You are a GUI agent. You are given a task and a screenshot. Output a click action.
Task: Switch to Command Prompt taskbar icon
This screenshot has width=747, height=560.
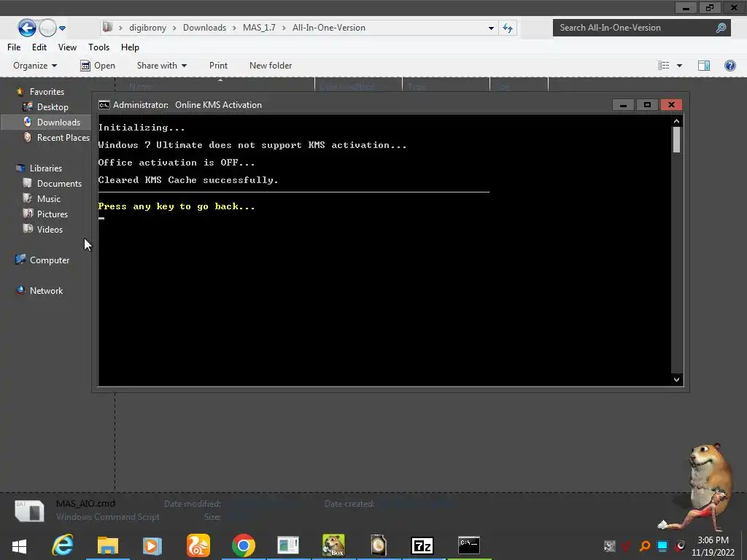click(x=469, y=545)
